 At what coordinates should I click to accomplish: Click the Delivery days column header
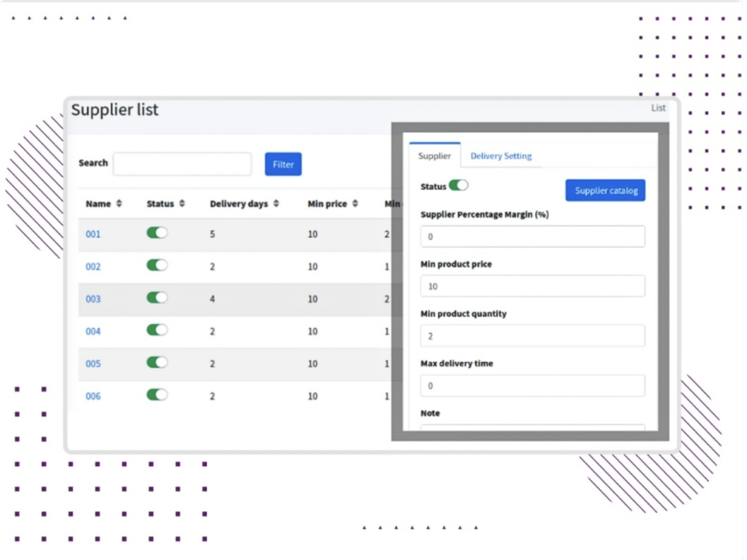(x=239, y=204)
